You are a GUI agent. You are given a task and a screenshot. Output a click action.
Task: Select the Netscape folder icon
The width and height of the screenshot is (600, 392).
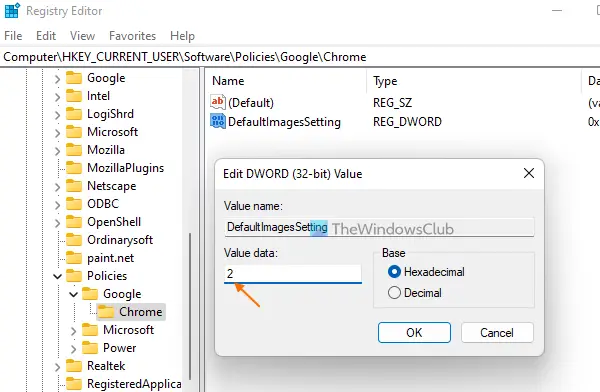(x=74, y=186)
